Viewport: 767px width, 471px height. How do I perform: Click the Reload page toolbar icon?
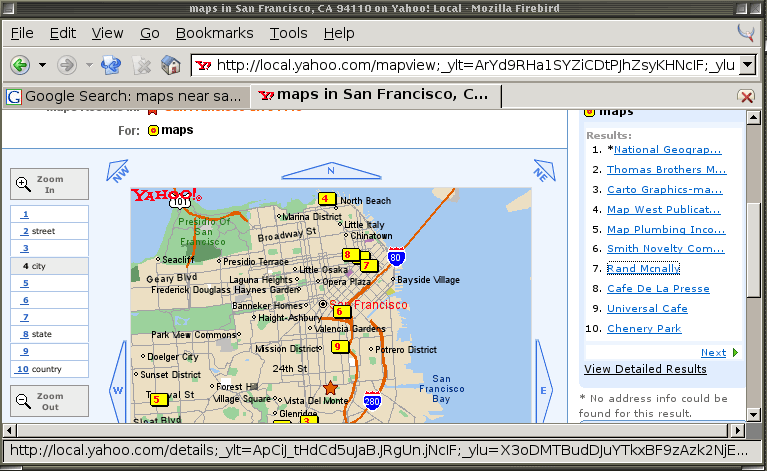point(112,65)
